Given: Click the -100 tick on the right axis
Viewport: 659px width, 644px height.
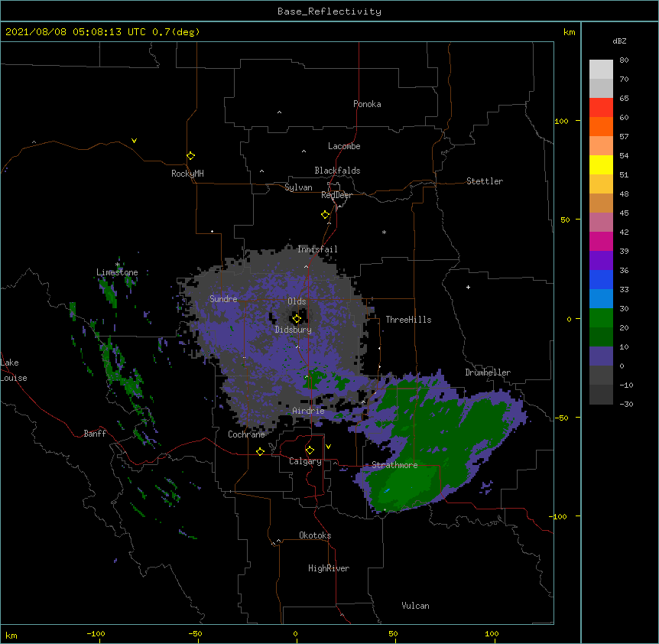Looking at the screenshot, I should [558, 516].
